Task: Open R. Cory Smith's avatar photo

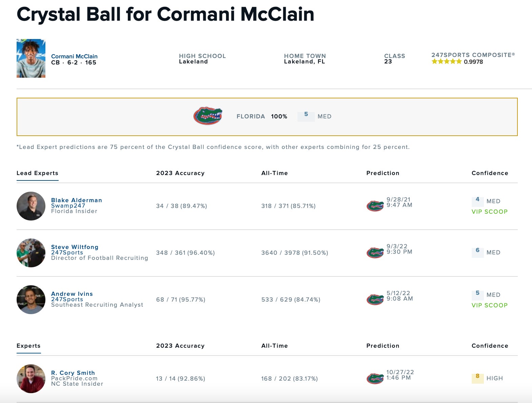Action: [x=31, y=379]
